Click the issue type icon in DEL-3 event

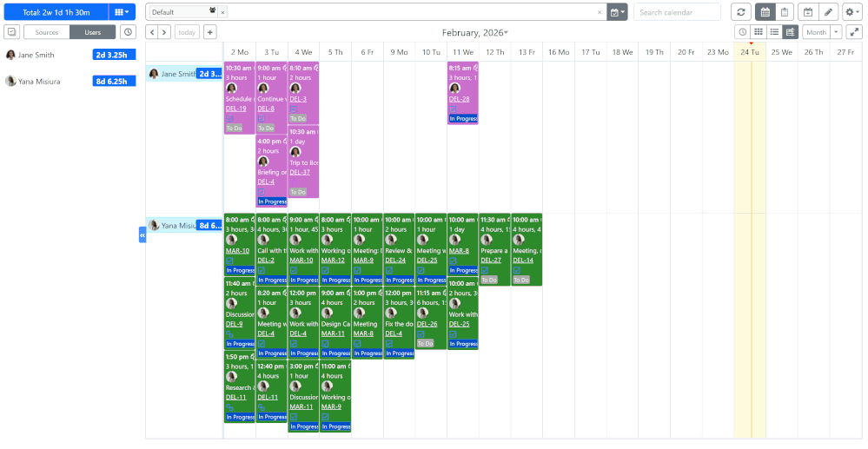pos(294,109)
